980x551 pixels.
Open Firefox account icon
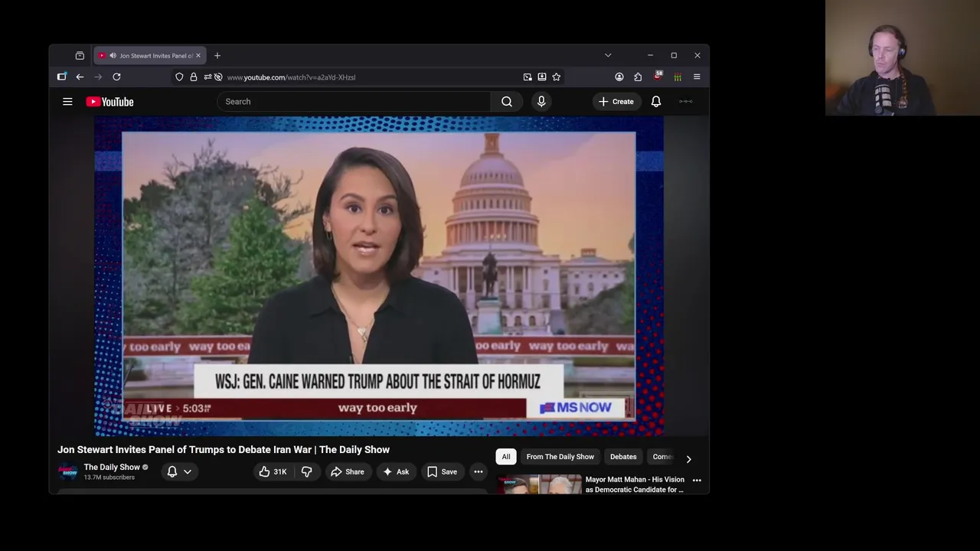[x=619, y=77]
